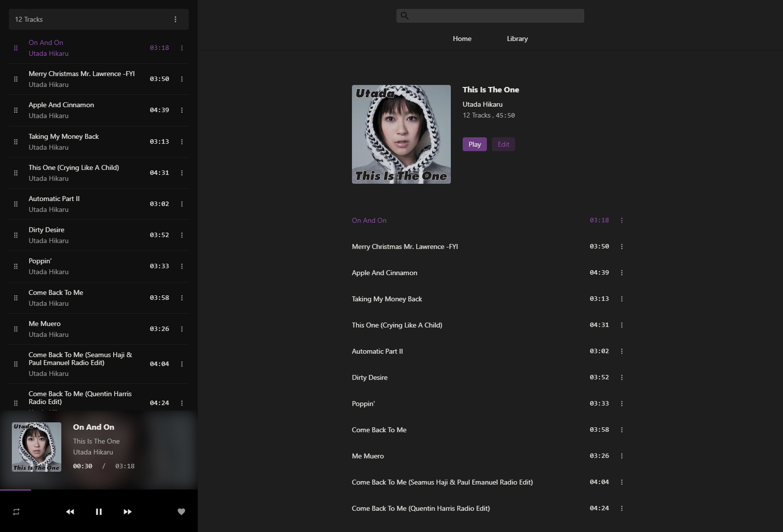This screenshot has height=532, width=783.
Task: Click drag handle for Come Back To Me in queue
Action: click(x=16, y=298)
